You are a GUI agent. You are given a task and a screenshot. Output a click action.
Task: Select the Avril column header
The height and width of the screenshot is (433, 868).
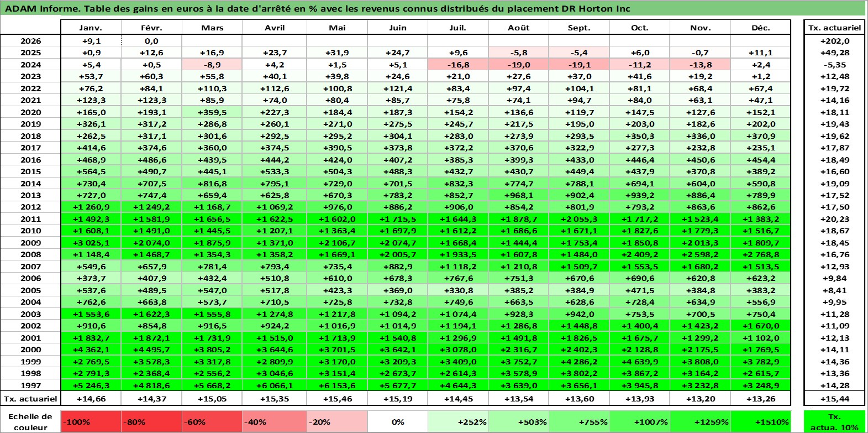[275, 28]
